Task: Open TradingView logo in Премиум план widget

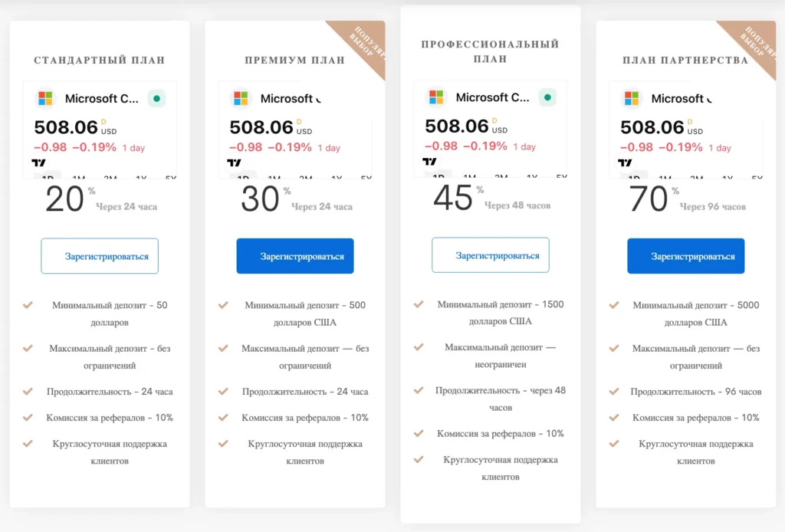Action: (x=235, y=163)
